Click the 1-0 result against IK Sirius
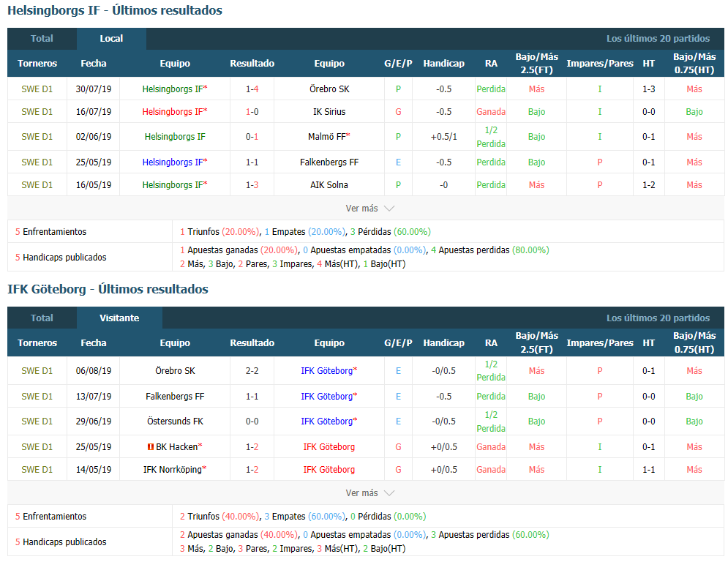728x562 pixels. click(x=252, y=112)
